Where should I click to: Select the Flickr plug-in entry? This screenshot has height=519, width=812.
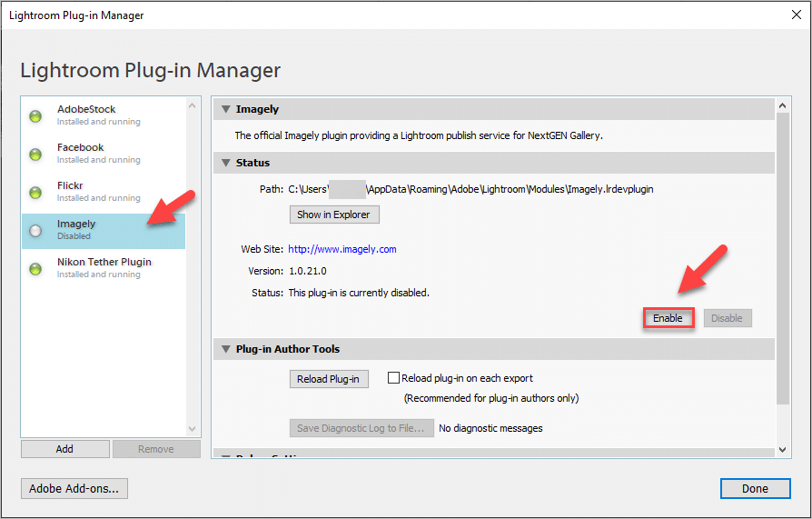click(x=104, y=191)
